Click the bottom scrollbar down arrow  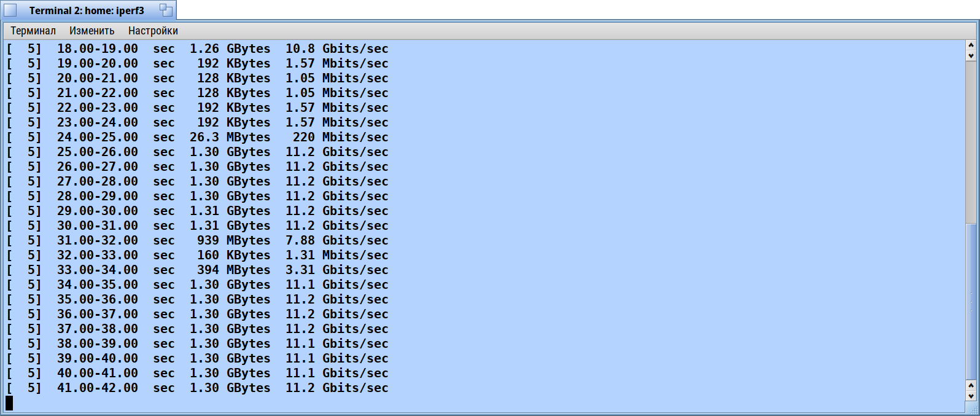(x=971, y=396)
